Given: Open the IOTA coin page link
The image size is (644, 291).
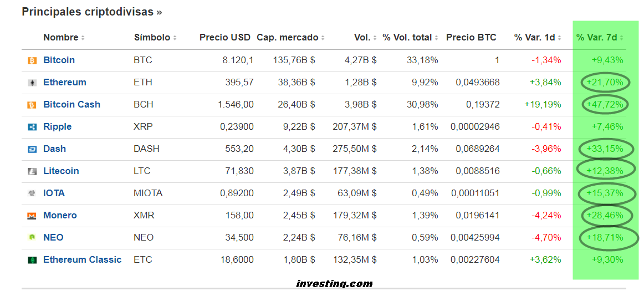Looking at the screenshot, I should coord(54,193).
